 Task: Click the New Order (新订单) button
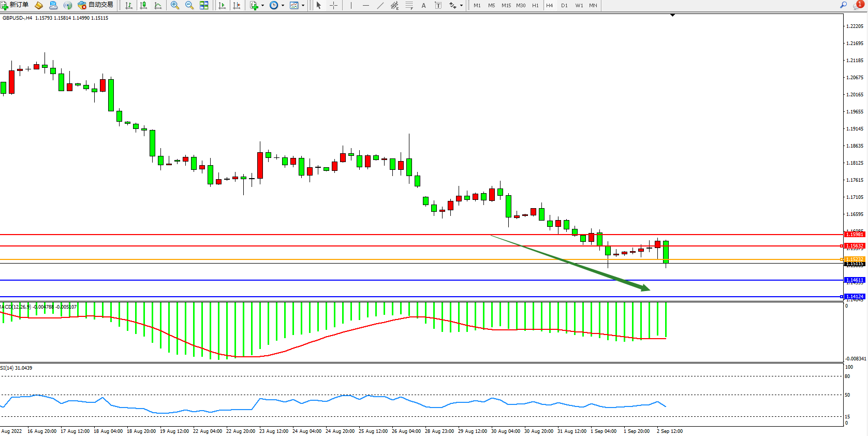click(14, 5)
